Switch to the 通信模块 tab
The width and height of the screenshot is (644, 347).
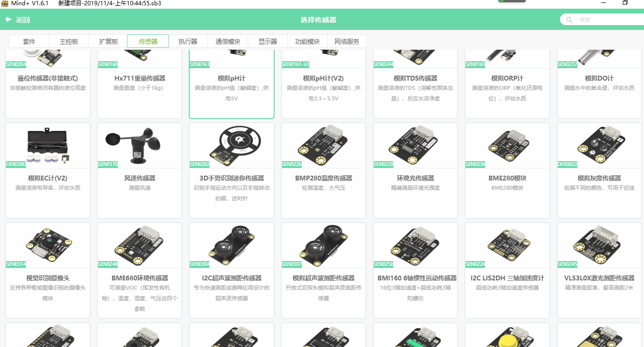click(228, 42)
